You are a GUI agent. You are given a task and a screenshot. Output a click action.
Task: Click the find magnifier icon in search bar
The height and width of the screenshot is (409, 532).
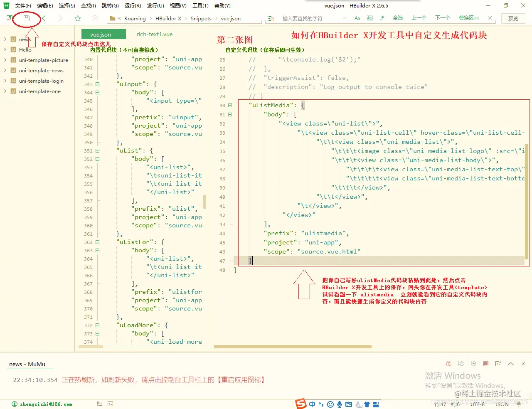tap(271, 18)
